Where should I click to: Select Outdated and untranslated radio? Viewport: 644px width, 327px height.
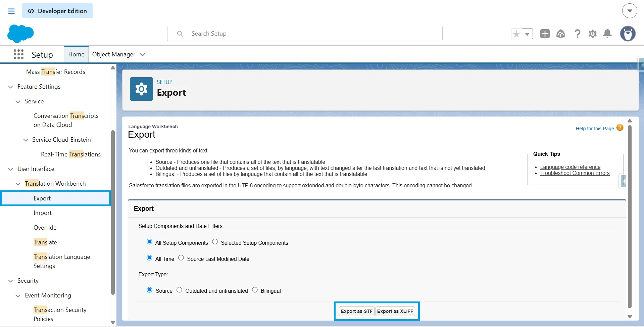coord(180,290)
